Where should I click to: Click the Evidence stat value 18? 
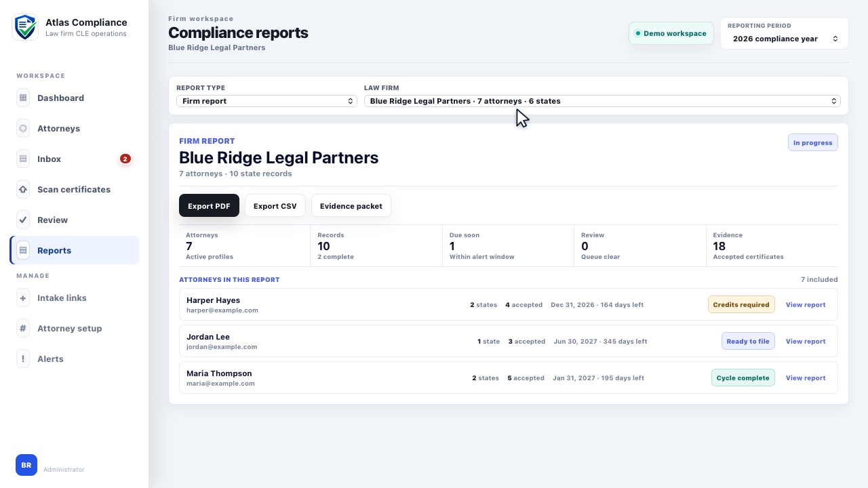point(719,246)
